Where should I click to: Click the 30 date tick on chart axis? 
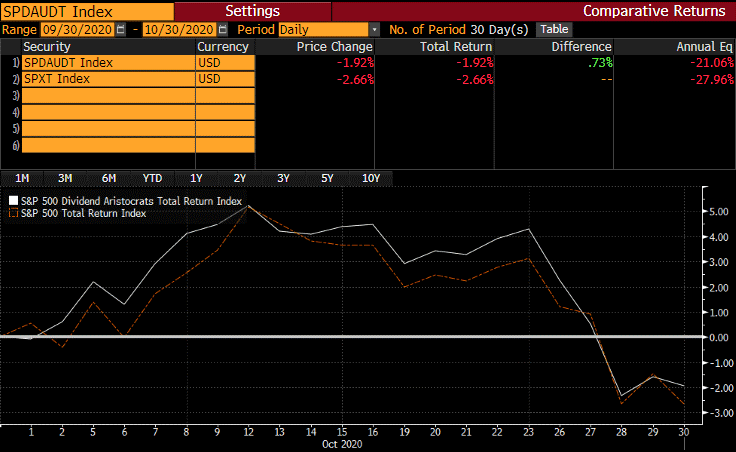[684, 432]
